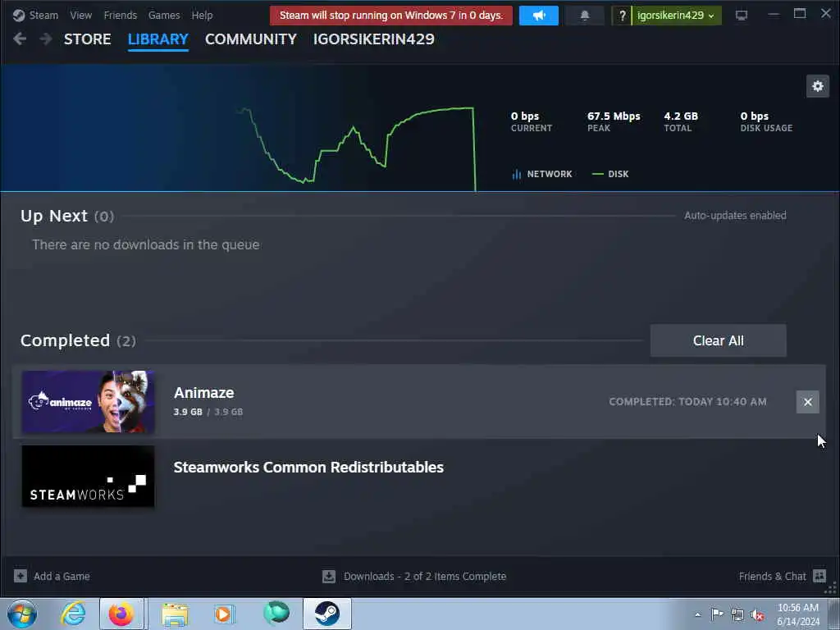Open the announcements megaphone button

[x=538, y=15]
